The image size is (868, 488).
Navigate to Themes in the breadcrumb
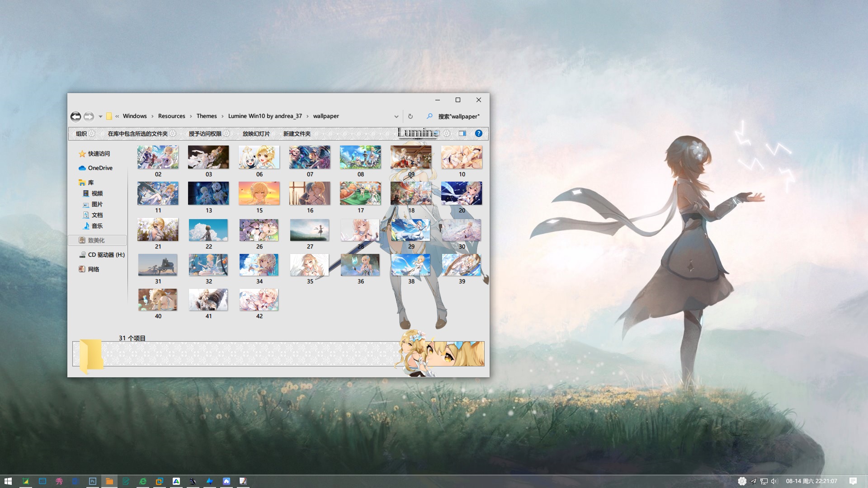[x=207, y=116]
